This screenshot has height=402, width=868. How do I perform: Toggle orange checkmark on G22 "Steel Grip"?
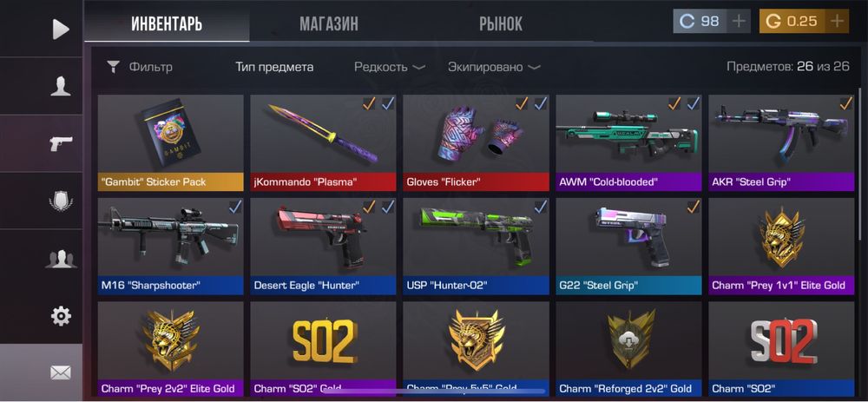[x=693, y=207]
